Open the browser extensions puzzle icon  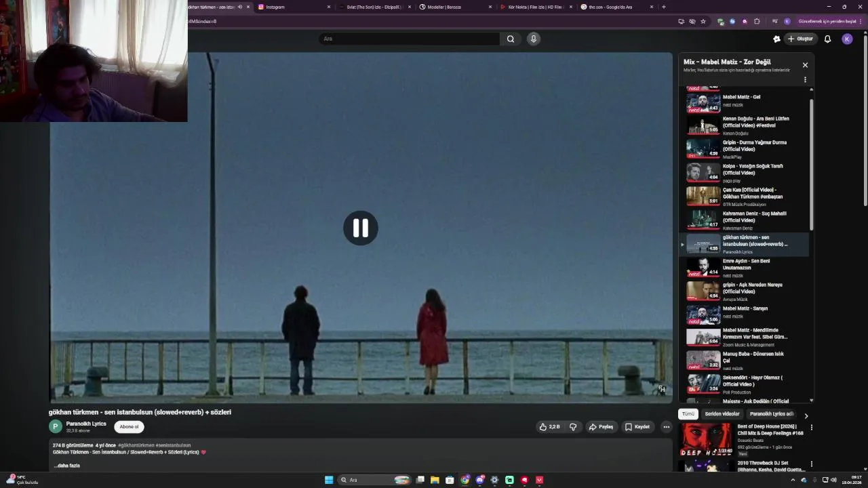click(x=757, y=21)
